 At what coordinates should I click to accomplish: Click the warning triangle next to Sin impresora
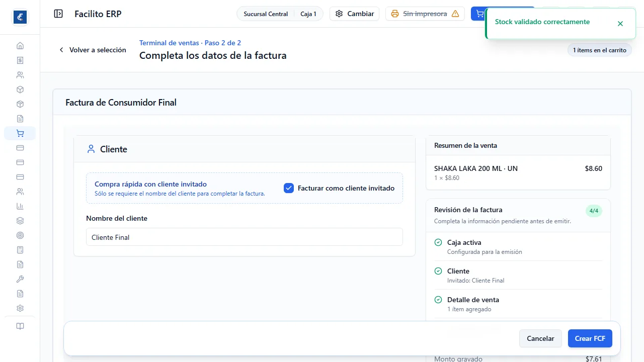(x=455, y=14)
